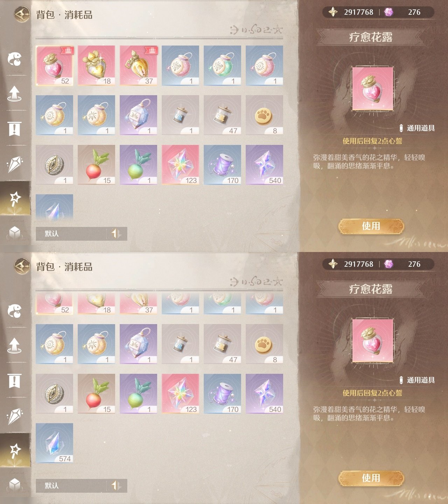
Task: Choose the purple thread spool showing 170 in top grid
Action: pyautogui.click(x=222, y=165)
